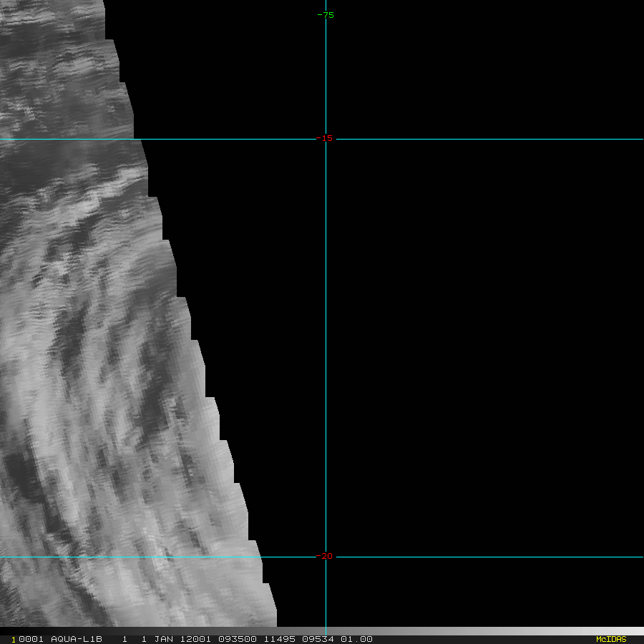Viewport: 644px width, 644px height.
Task: Click the JAN month text
Action: 162,639
